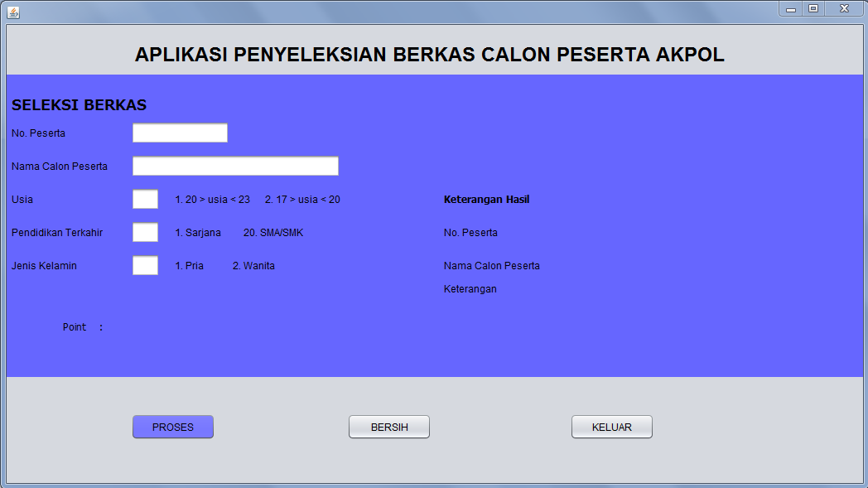
Task: Click the Keterangan Hasil heading
Action: tap(486, 200)
